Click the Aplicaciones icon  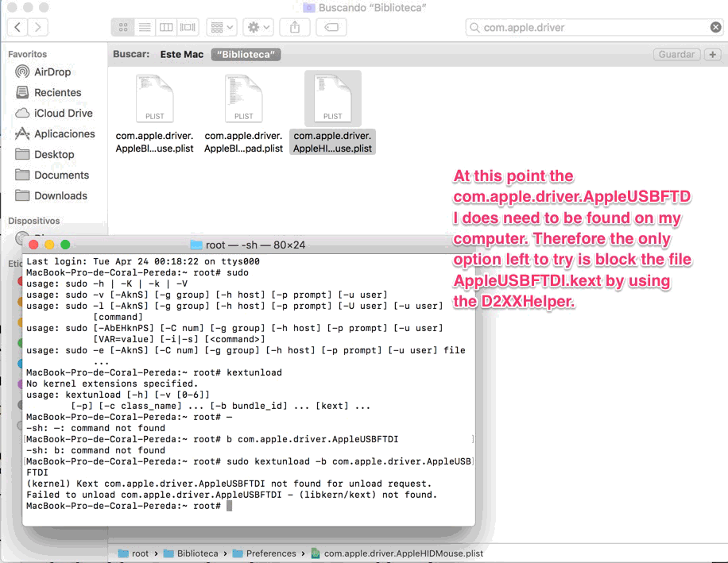[22, 133]
